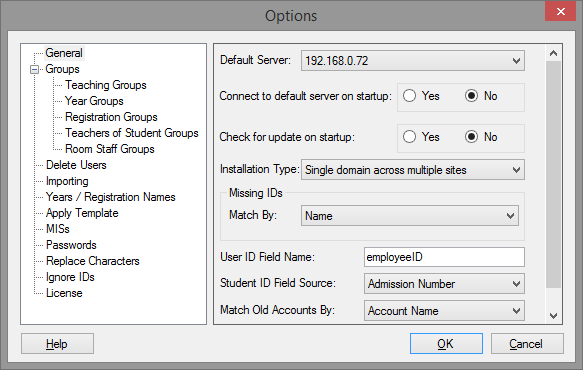Click the scroll up arrow

[553, 53]
